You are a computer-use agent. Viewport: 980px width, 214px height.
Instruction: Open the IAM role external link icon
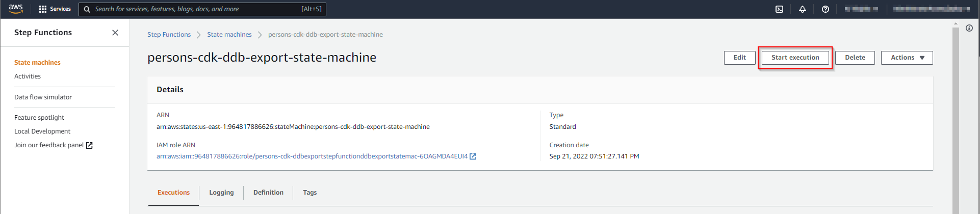pyautogui.click(x=473, y=156)
